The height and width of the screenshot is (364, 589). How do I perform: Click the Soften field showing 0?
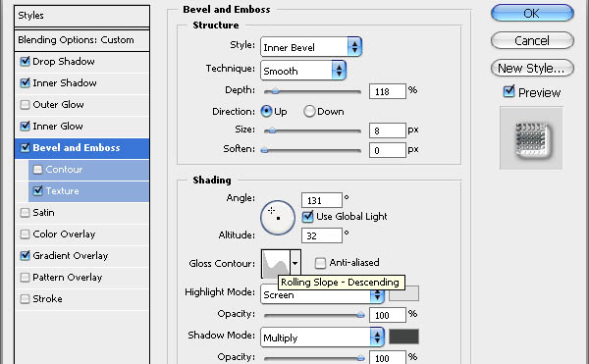[x=388, y=150]
